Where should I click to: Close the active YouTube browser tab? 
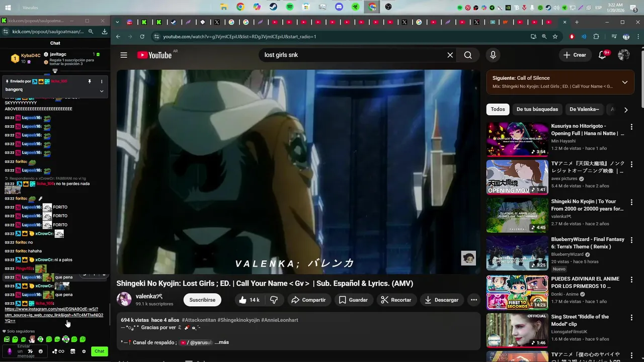pyautogui.click(x=565, y=22)
